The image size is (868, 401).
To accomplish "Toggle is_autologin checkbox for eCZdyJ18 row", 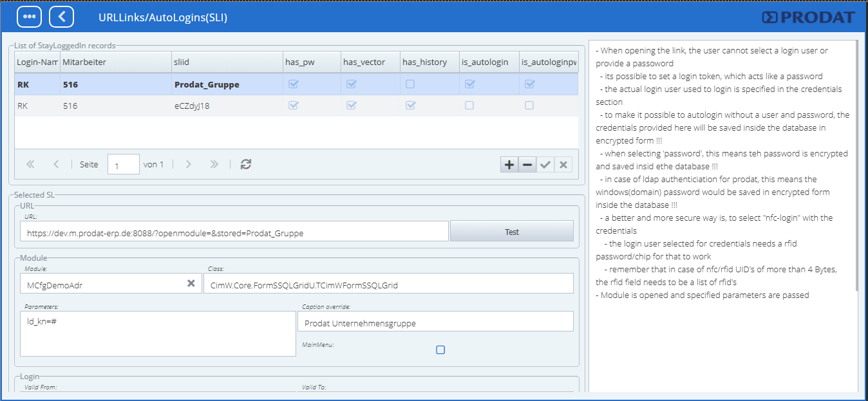I will 469,106.
